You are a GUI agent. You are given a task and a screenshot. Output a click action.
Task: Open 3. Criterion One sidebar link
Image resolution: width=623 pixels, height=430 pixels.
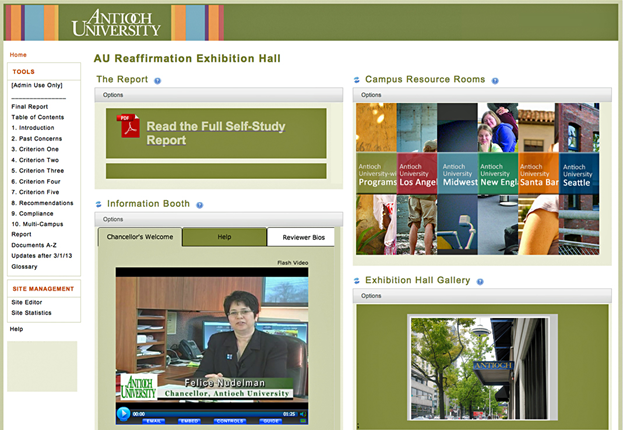coord(35,149)
